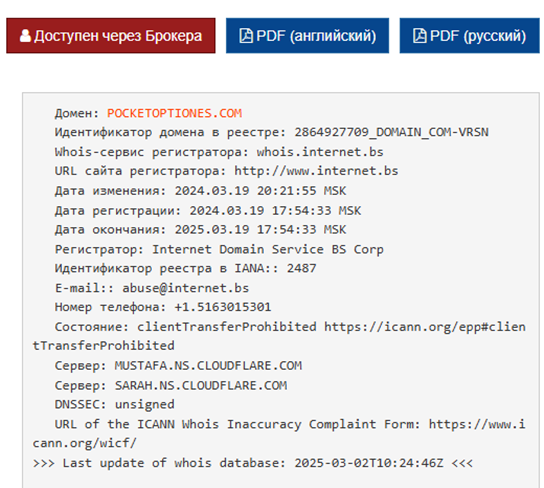Click the http://www.internet.bs registrar URL
The image size is (544, 488).
(x=316, y=171)
